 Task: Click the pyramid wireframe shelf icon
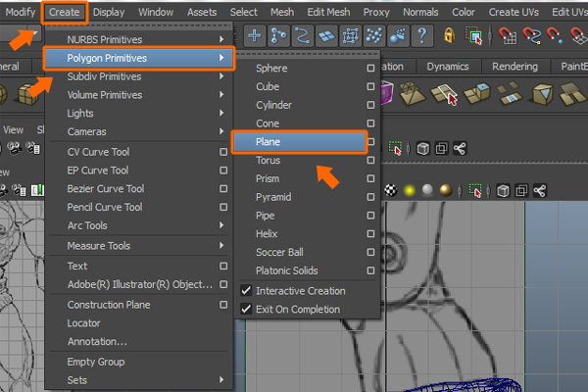pyautogui.click(x=412, y=93)
